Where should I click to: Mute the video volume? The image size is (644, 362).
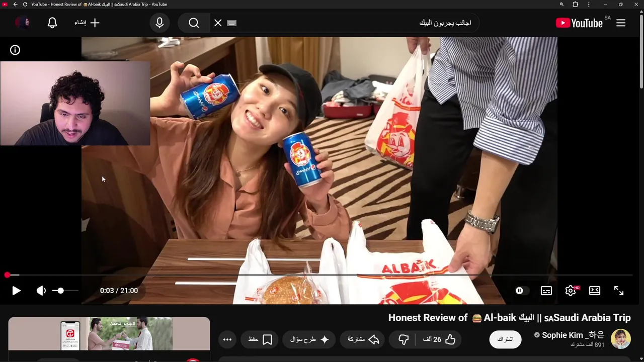click(41, 291)
